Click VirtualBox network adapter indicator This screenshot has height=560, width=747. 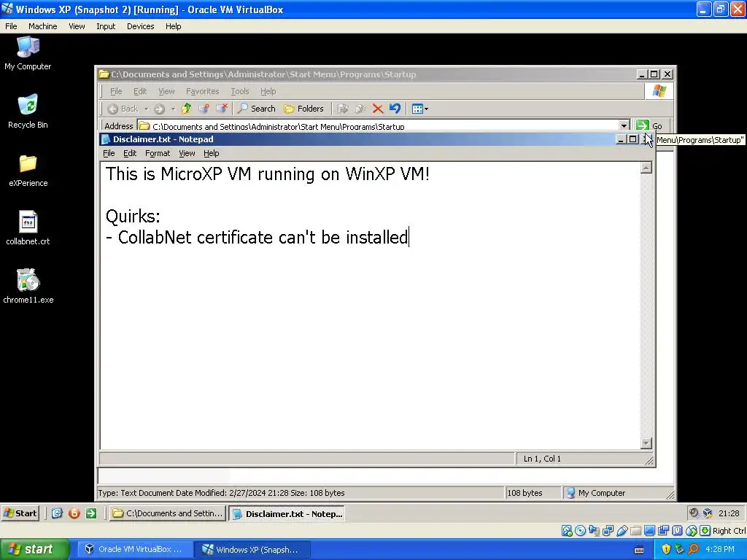click(608, 531)
